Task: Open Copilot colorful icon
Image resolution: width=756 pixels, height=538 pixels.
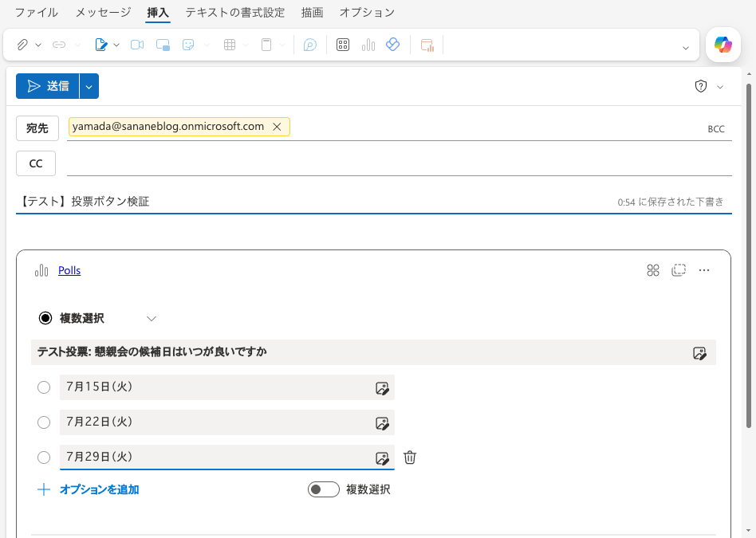Action: 723,45
